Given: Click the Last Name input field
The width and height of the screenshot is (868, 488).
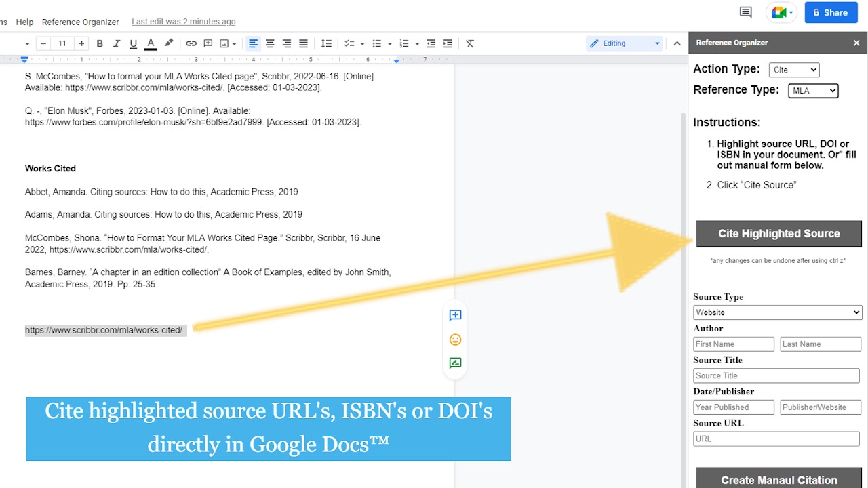Looking at the screenshot, I should [x=821, y=344].
